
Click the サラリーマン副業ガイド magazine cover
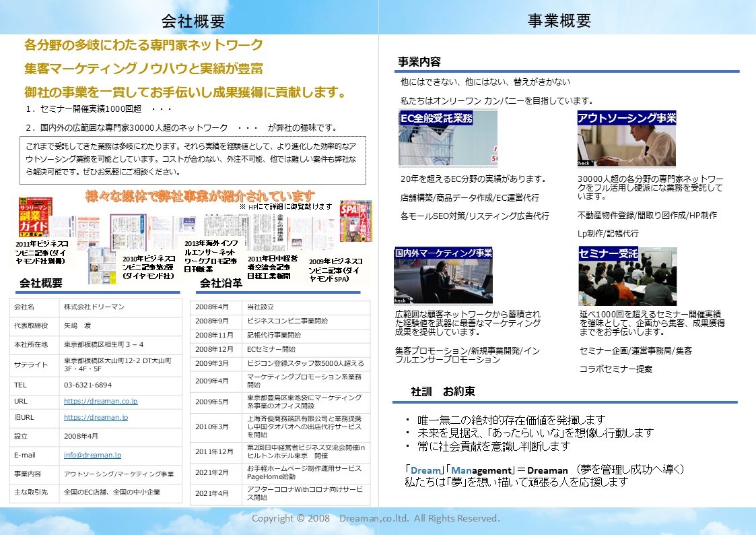coord(35,217)
